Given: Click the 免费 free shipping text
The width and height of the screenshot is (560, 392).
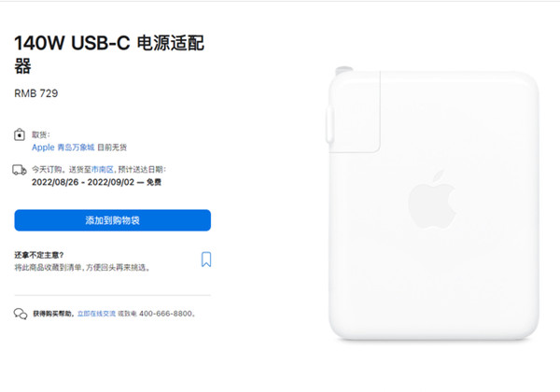Looking at the screenshot, I should click(154, 182).
